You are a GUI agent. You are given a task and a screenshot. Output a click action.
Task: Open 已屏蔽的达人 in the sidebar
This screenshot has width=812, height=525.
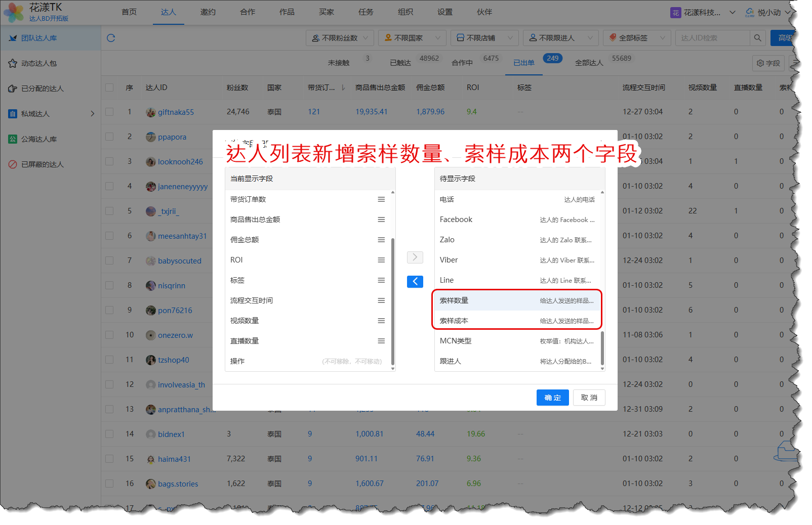pyautogui.click(x=42, y=164)
